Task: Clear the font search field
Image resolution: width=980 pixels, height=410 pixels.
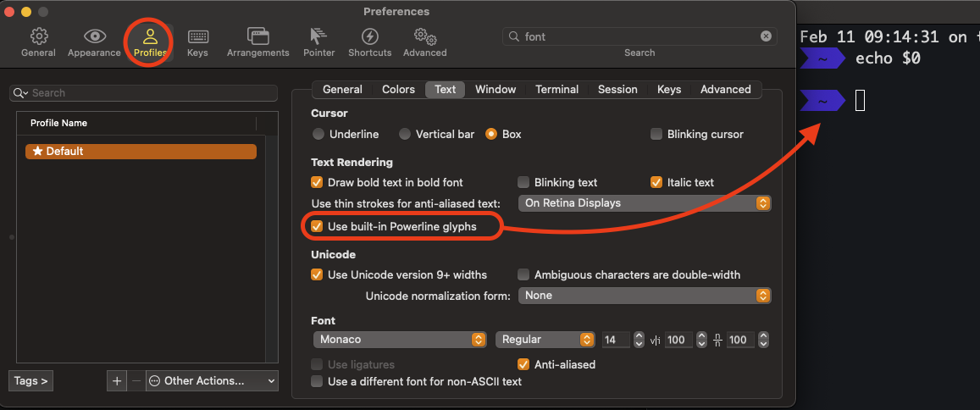Action: 766,36
